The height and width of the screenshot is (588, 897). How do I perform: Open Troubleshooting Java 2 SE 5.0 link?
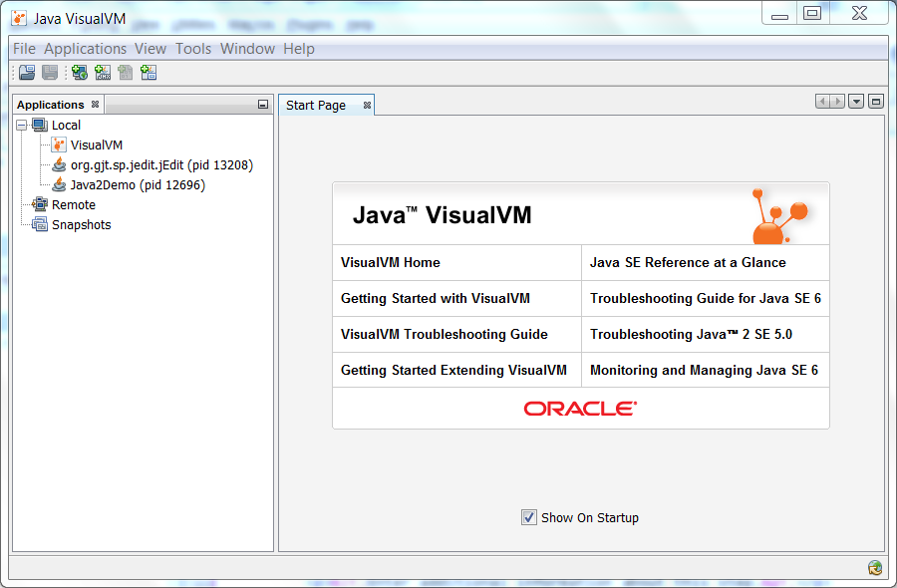pyautogui.click(x=691, y=334)
